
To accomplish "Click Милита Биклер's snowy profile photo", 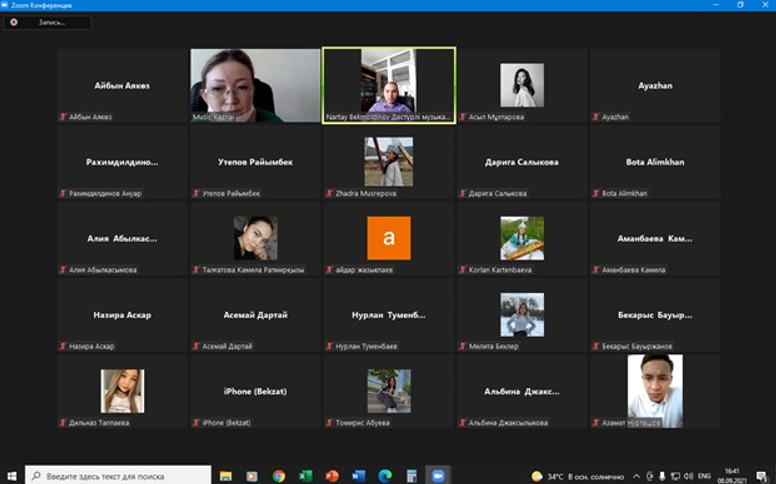I will [x=522, y=315].
